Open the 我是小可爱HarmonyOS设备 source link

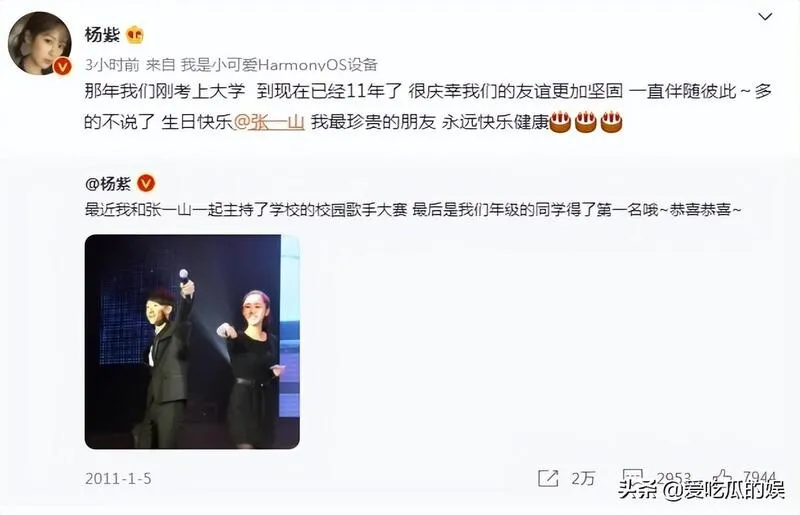click(x=279, y=64)
